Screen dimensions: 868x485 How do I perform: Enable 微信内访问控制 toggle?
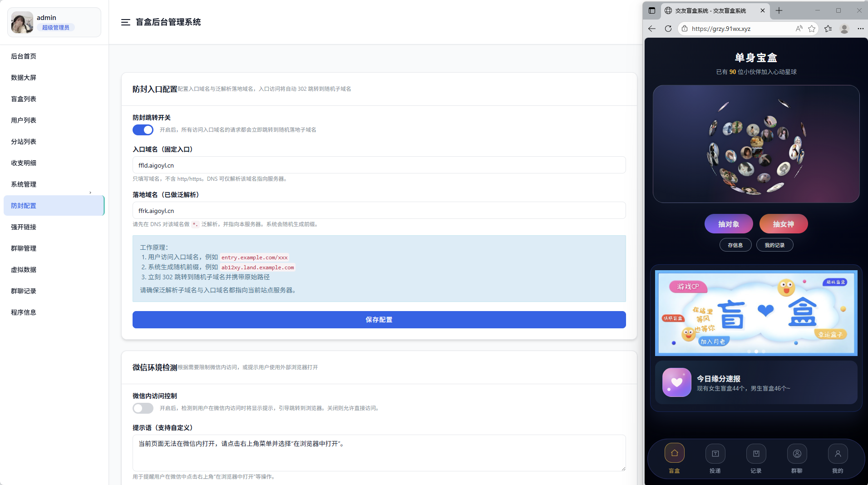click(143, 408)
